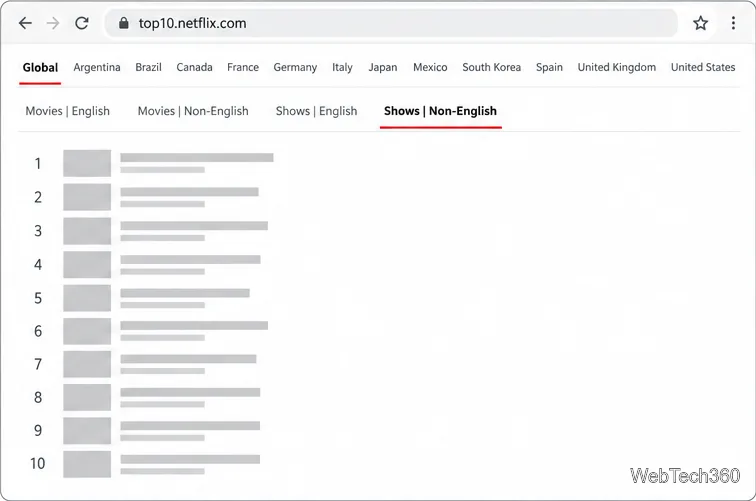The width and height of the screenshot is (756, 501).
Task: Open the France country tab
Action: [243, 67]
